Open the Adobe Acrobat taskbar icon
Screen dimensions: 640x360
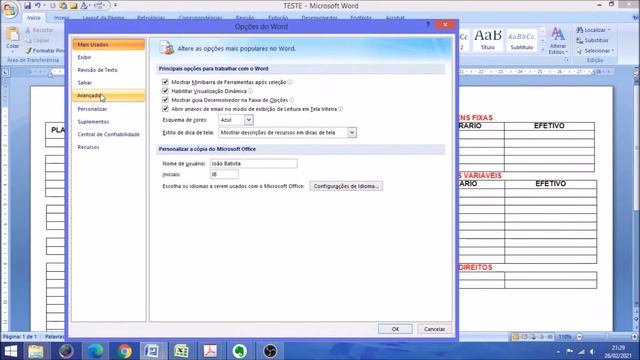pyautogui.click(x=210, y=351)
